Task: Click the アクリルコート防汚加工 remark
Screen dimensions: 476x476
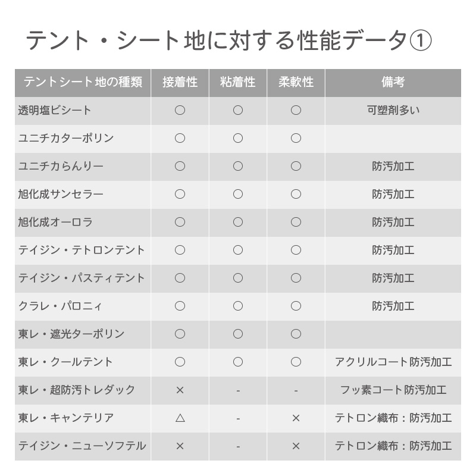Action: tap(393, 362)
